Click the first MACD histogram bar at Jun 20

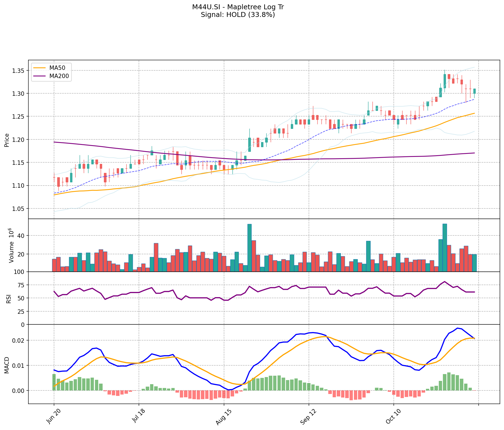[54, 382]
